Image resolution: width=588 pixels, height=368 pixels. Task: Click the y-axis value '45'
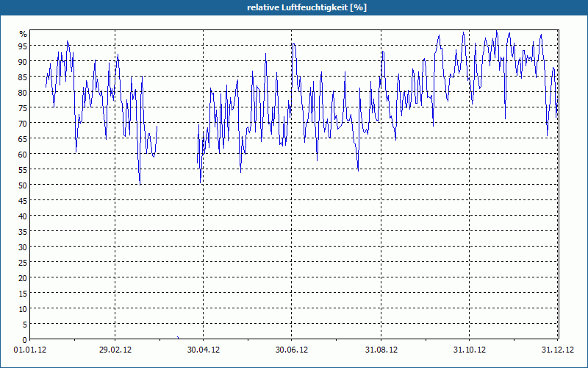click(x=24, y=200)
